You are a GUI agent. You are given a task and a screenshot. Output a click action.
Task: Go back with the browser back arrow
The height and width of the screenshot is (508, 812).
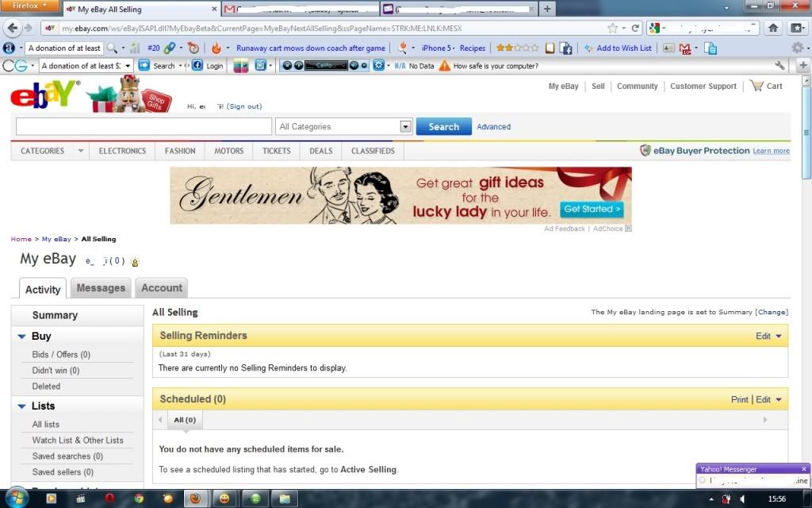click(13, 28)
